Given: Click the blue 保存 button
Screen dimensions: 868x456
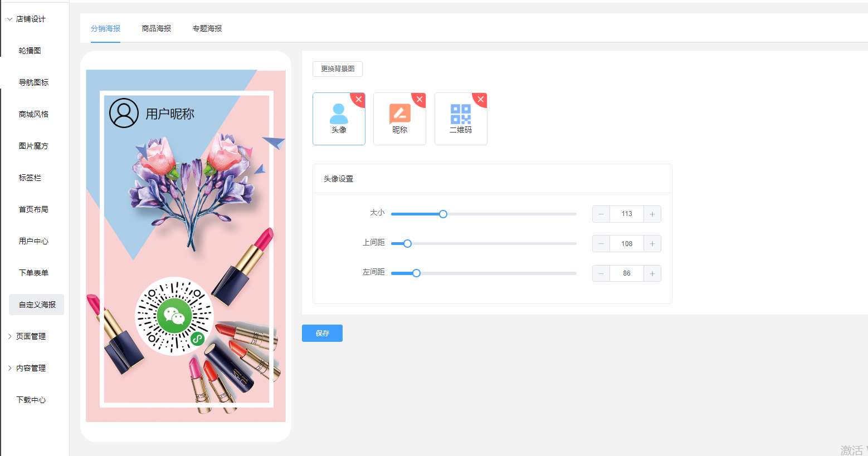Looking at the screenshot, I should (x=322, y=333).
